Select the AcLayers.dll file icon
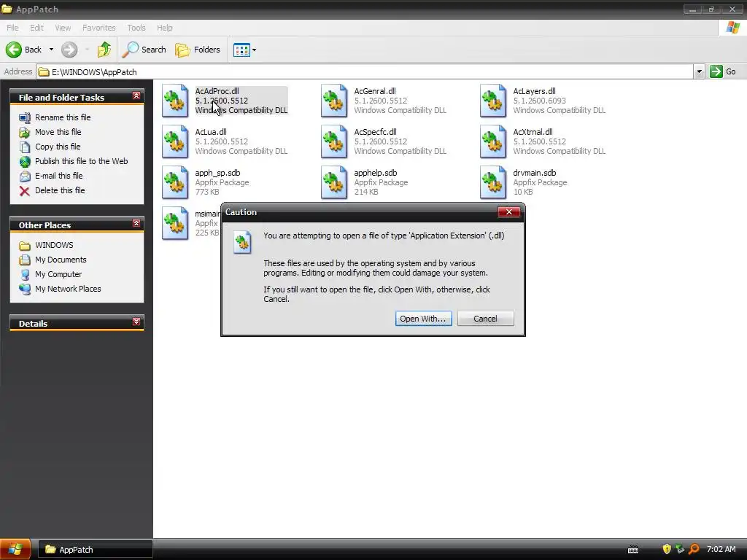The height and width of the screenshot is (560, 747). [x=493, y=101]
